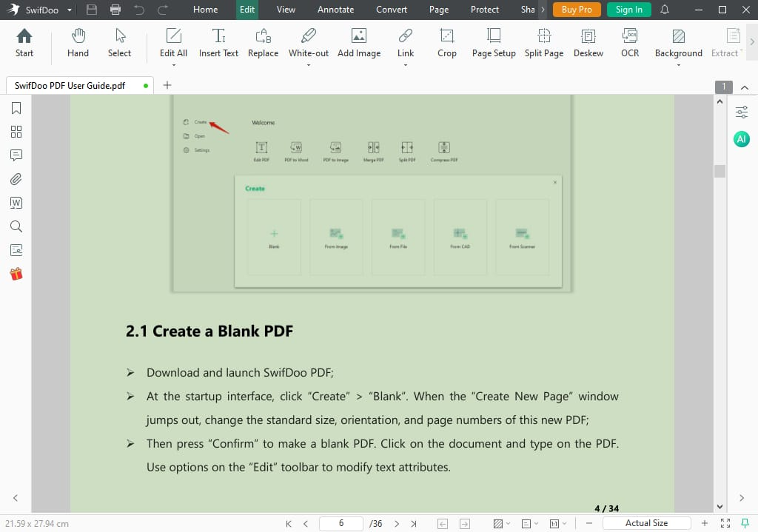758x532 pixels.
Task: Click the Insert Text tool
Action: (x=218, y=43)
